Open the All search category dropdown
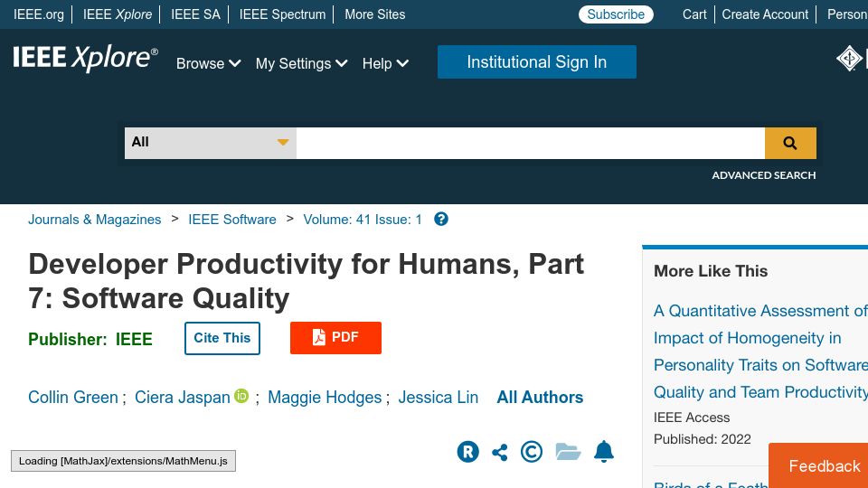 tap(211, 144)
